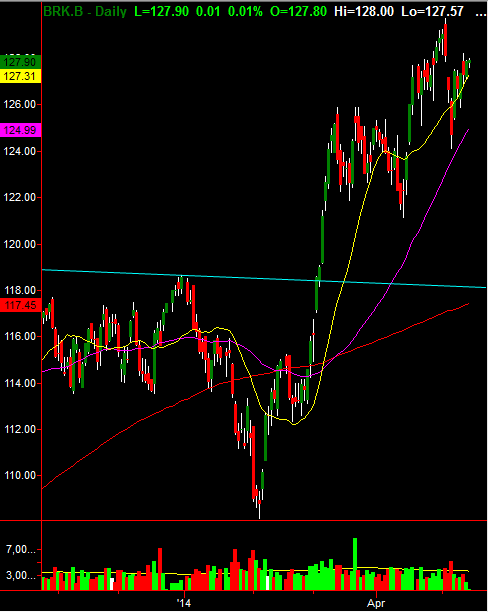The width and height of the screenshot is (488, 612).
Task: Click the 110.00 price axis label
Action: [20, 475]
